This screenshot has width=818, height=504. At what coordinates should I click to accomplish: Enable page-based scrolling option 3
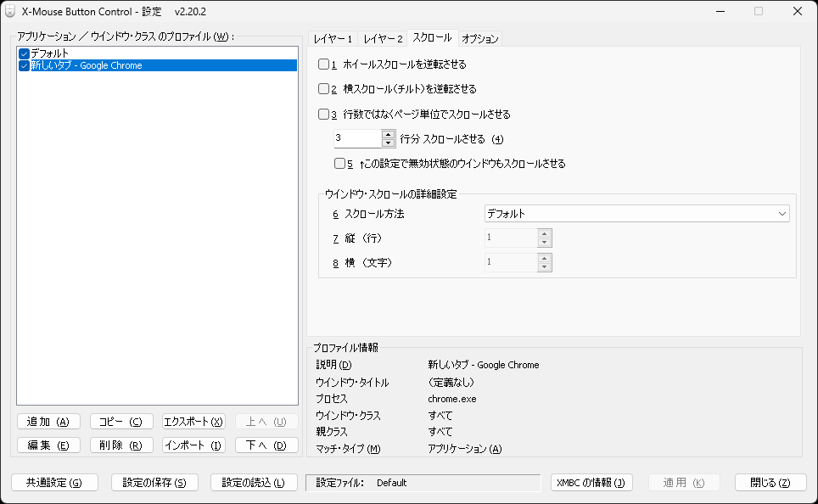pos(323,114)
